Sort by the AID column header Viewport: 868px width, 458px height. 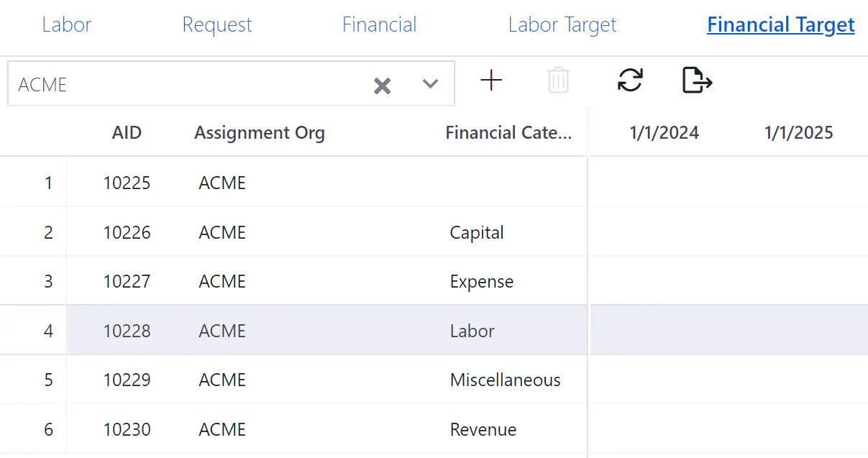(x=127, y=132)
